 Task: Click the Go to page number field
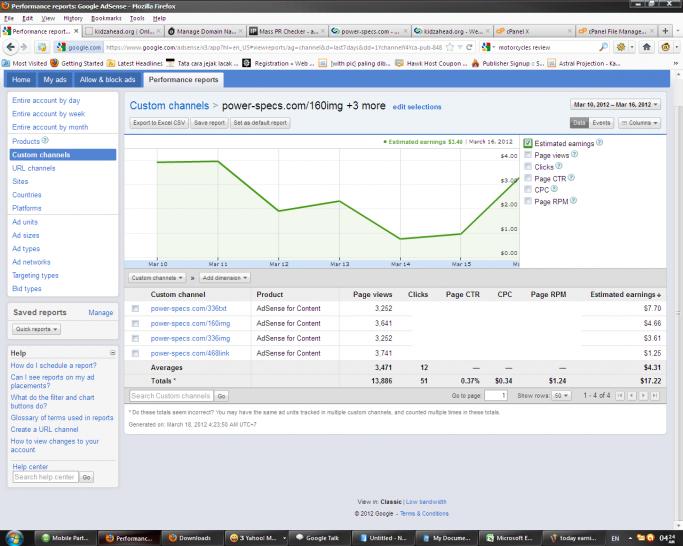496,396
